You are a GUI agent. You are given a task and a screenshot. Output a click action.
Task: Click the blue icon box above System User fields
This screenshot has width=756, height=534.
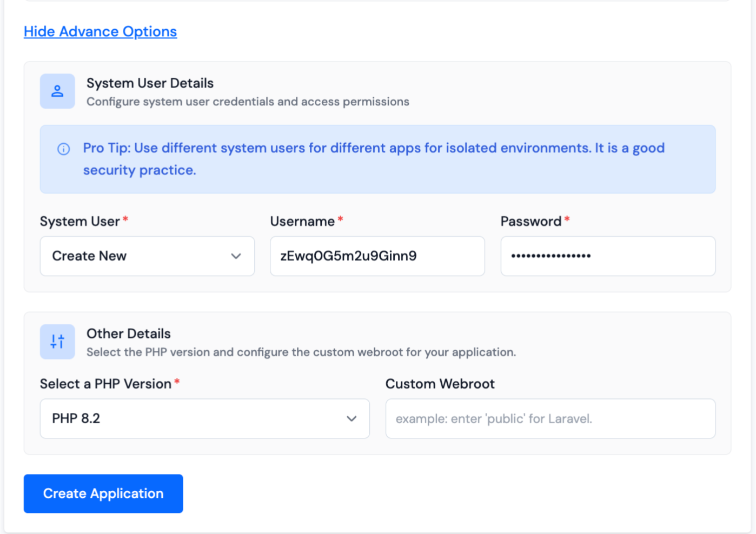(x=57, y=91)
